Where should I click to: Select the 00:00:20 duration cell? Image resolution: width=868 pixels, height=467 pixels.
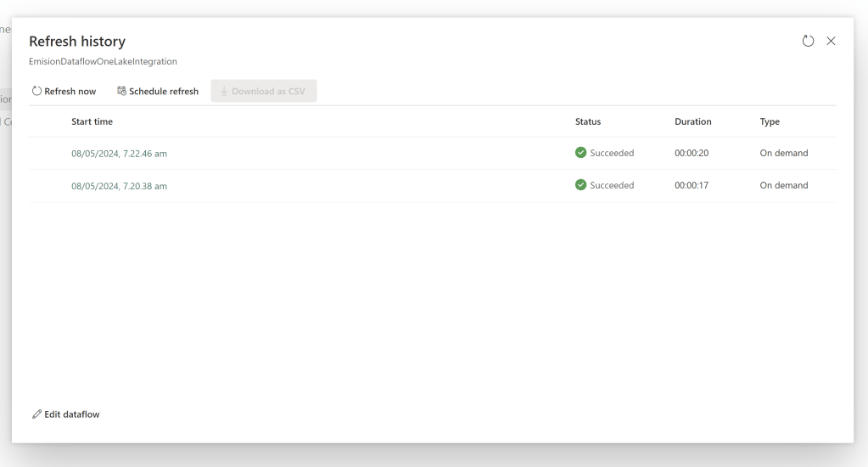click(692, 154)
